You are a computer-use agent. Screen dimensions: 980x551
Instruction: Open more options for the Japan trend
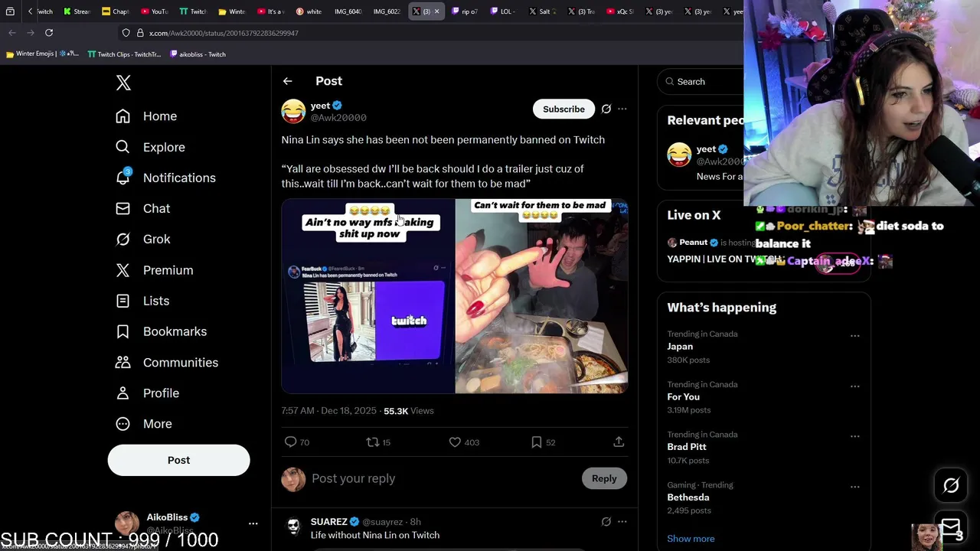click(x=854, y=336)
